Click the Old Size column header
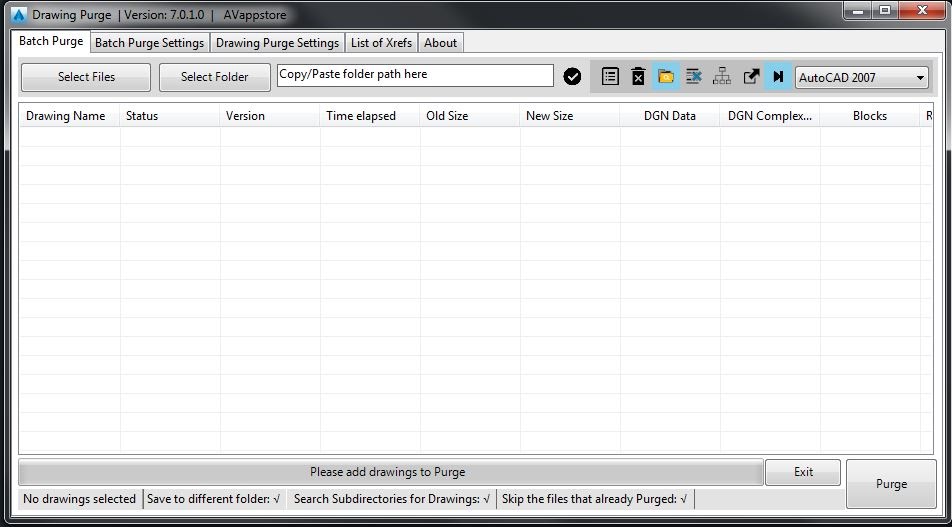 (x=469, y=115)
